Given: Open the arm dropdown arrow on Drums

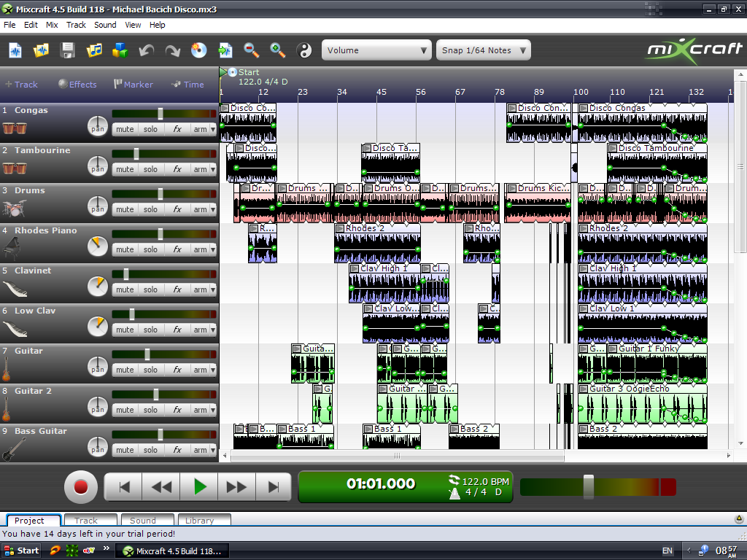Looking at the screenshot, I should click(213, 209).
